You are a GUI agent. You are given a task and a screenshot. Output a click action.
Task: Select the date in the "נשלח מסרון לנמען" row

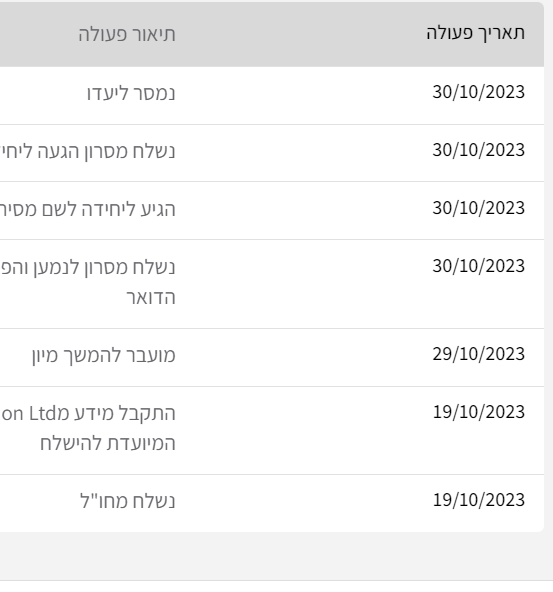pos(479,266)
